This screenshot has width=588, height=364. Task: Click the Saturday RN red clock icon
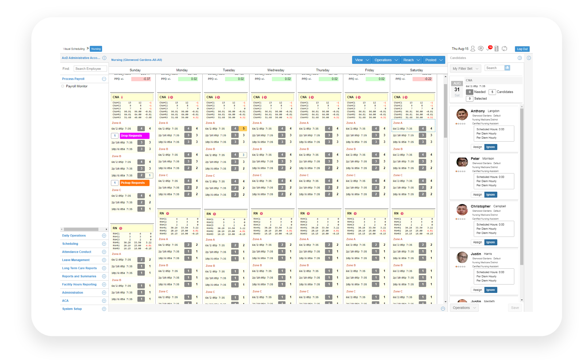(402, 213)
